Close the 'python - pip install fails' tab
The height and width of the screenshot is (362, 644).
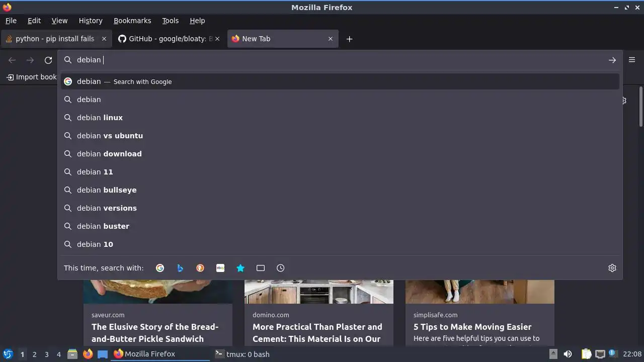point(104,39)
